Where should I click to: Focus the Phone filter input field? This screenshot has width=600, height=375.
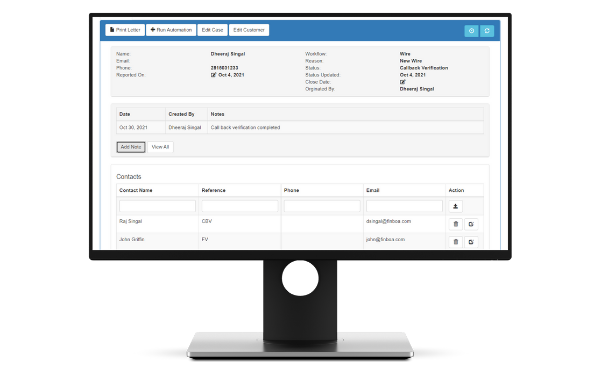tap(322, 206)
